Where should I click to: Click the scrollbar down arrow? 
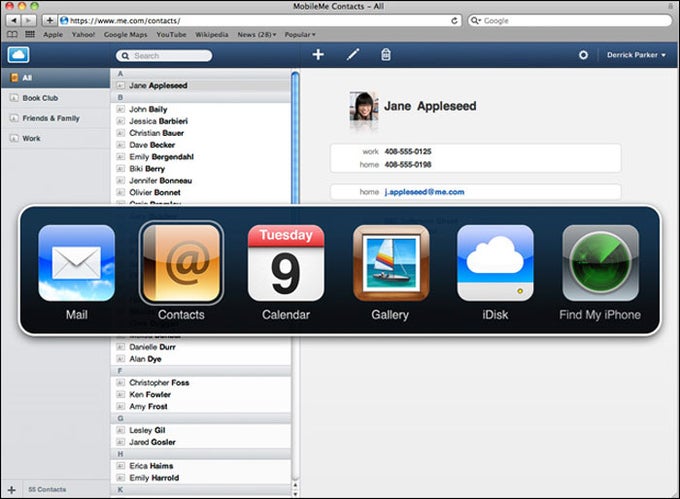[295, 493]
